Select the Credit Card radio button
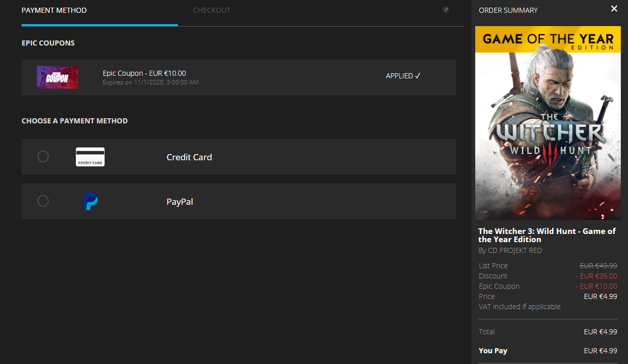The height and width of the screenshot is (364, 628). [43, 156]
